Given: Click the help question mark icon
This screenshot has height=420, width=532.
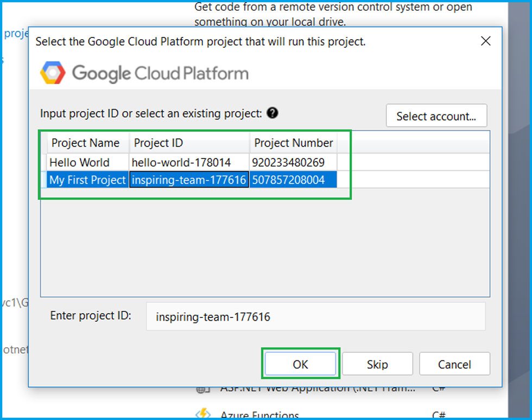Looking at the screenshot, I should click(x=273, y=113).
